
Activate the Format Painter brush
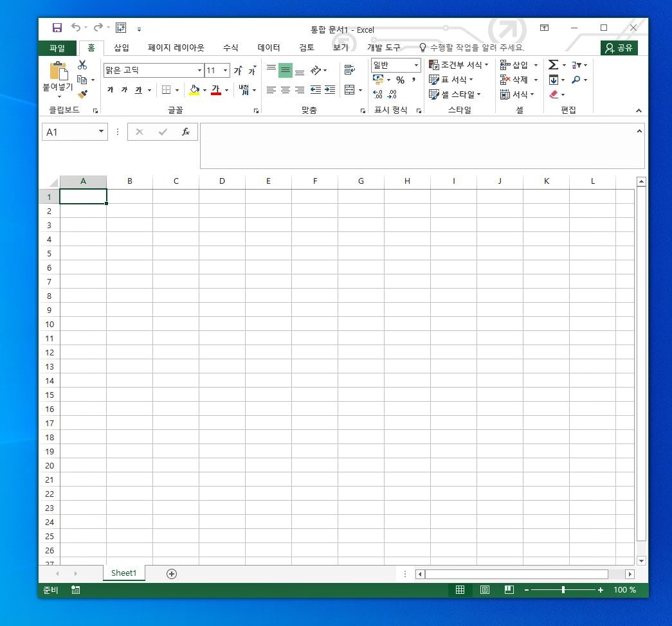coord(83,94)
